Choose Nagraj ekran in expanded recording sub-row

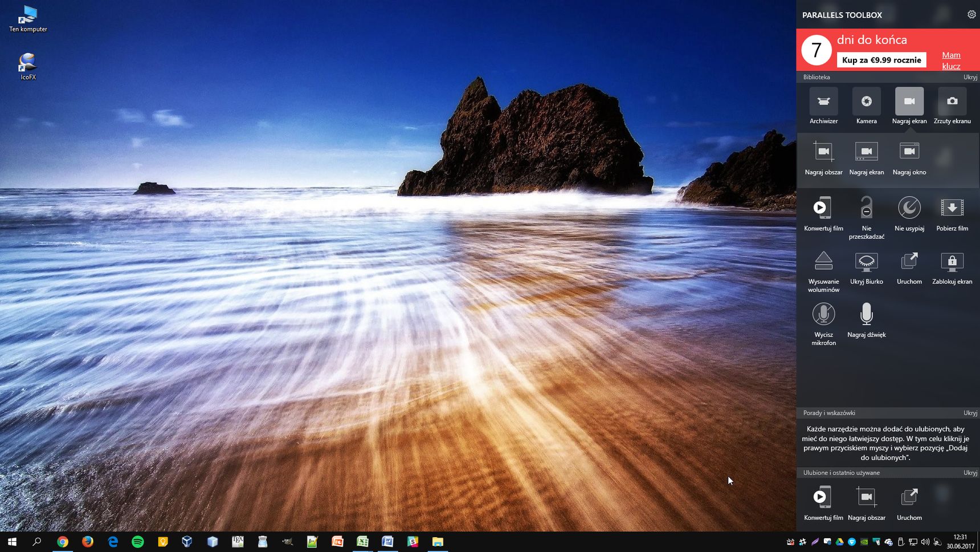867,158
